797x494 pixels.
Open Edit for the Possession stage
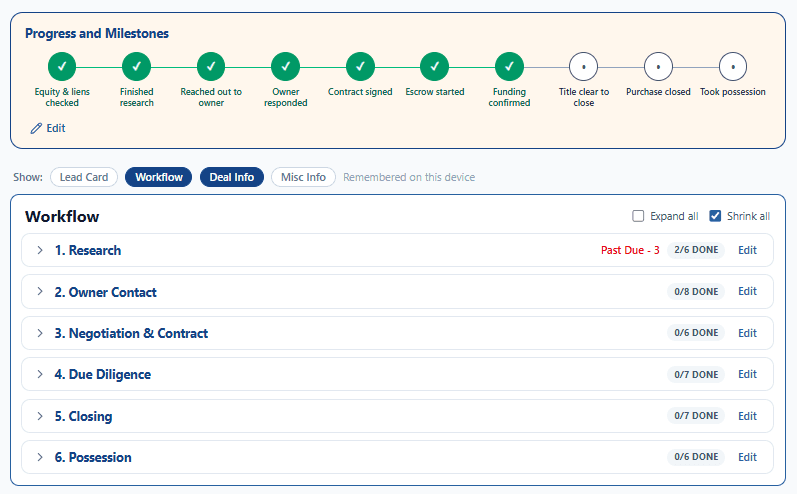(747, 457)
